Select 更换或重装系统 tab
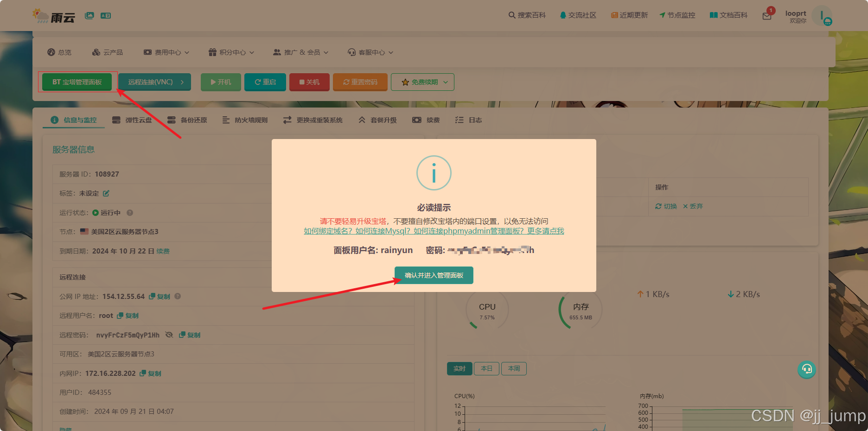Image resolution: width=868 pixels, height=431 pixels. pos(313,120)
